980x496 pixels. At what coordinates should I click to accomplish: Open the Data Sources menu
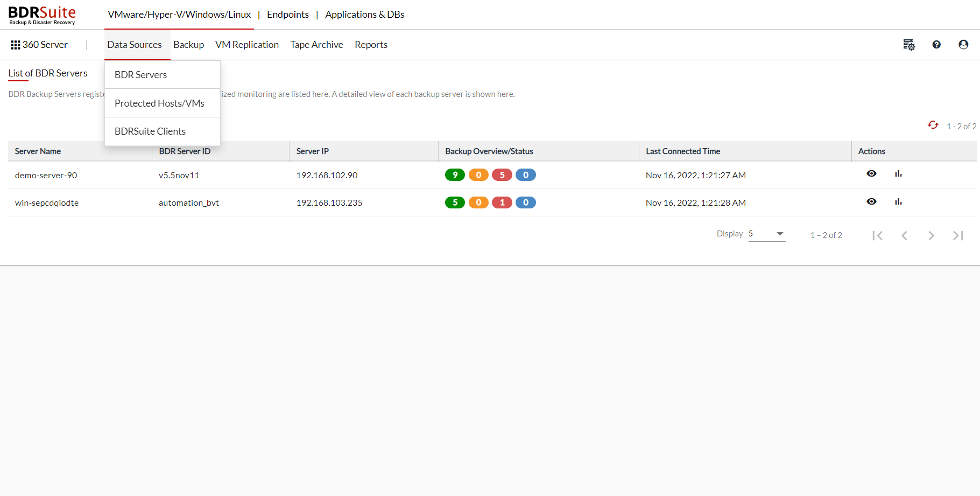(x=135, y=45)
